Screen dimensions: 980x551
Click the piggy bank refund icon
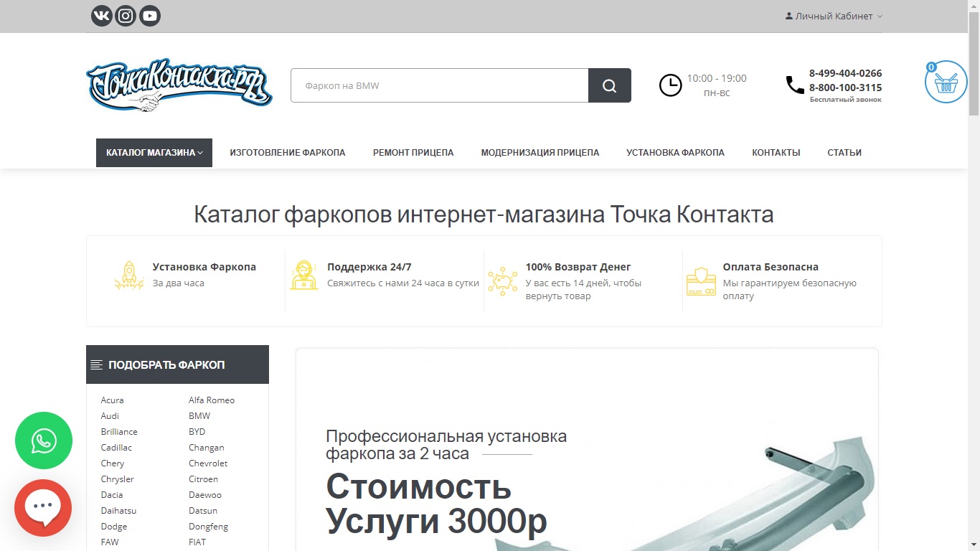tap(502, 280)
